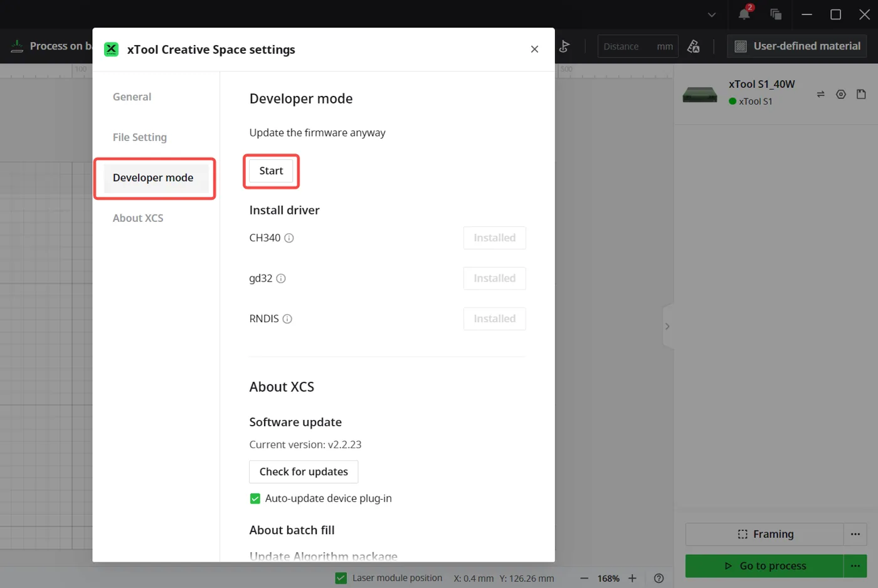
Task: Open User-defined material selector
Action: (x=797, y=46)
